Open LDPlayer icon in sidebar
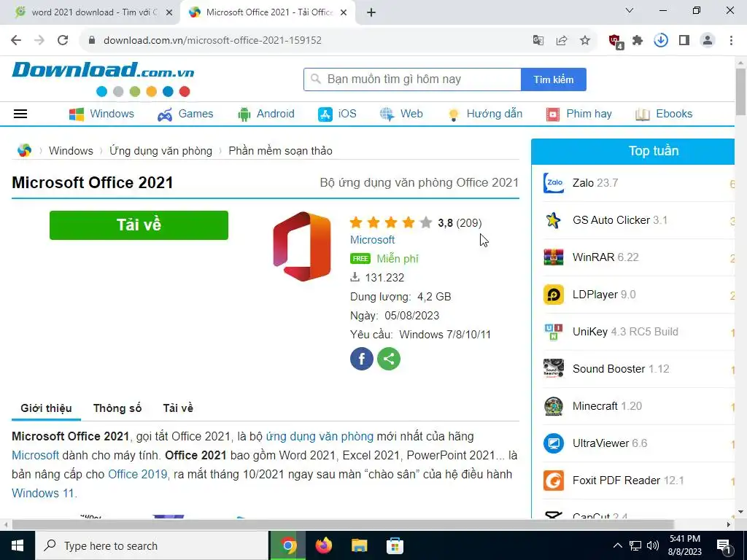 tap(554, 295)
